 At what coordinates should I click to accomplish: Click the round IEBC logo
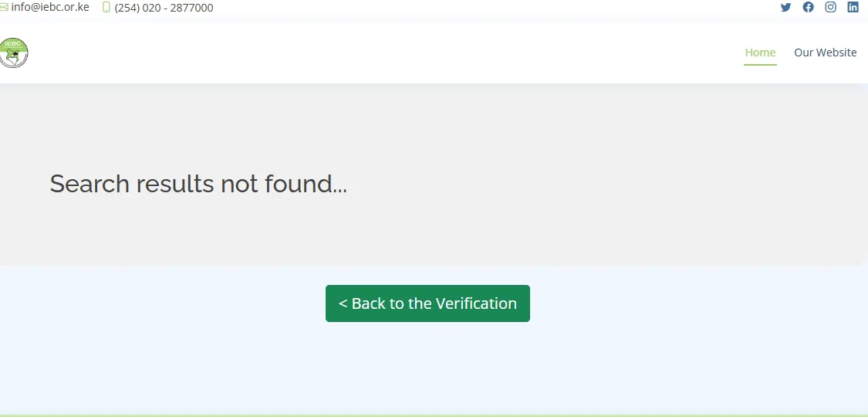coord(13,53)
